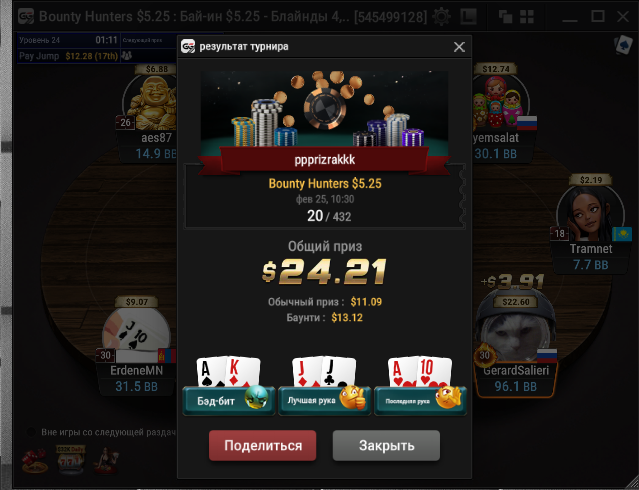The image size is (639, 490).
Task: Click the Поделиться share button
Action: (262, 446)
